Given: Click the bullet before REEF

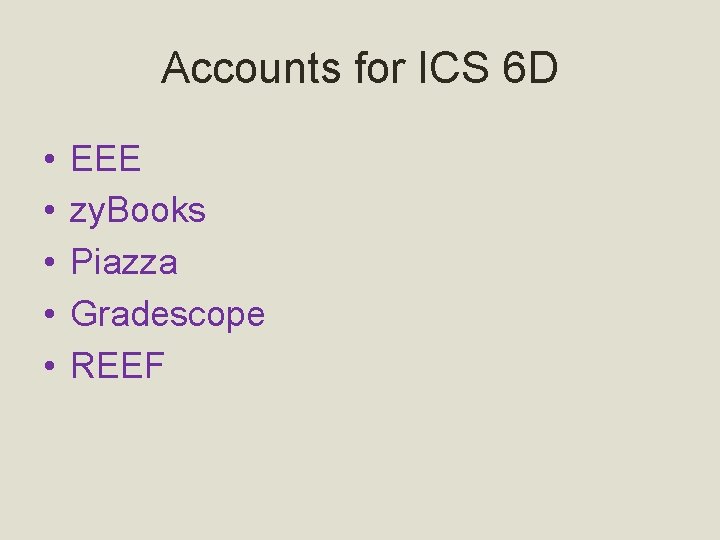Looking at the screenshot, I should click(x=50, y=366).
